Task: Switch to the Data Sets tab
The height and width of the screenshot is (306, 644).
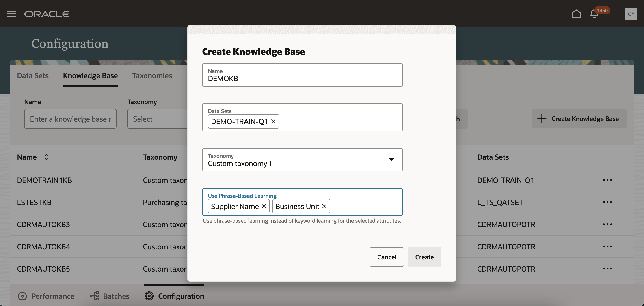Action: click(33, 76)
